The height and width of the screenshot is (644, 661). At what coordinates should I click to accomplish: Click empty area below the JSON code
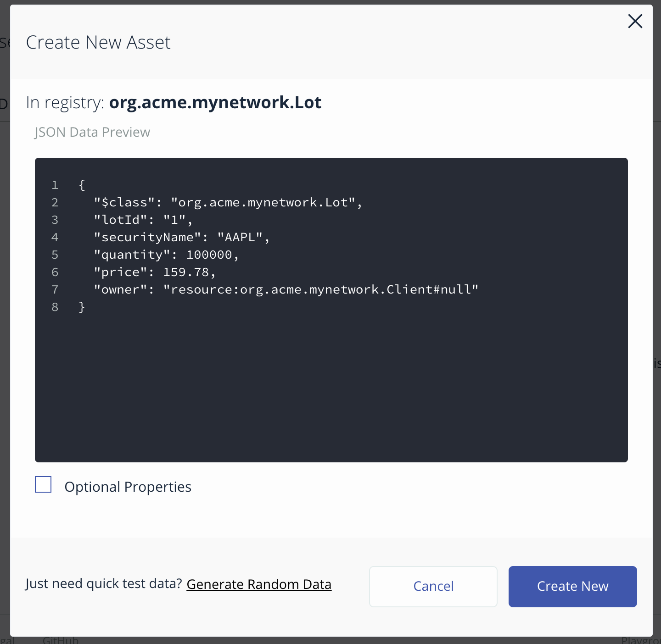[x=330, y=390]
